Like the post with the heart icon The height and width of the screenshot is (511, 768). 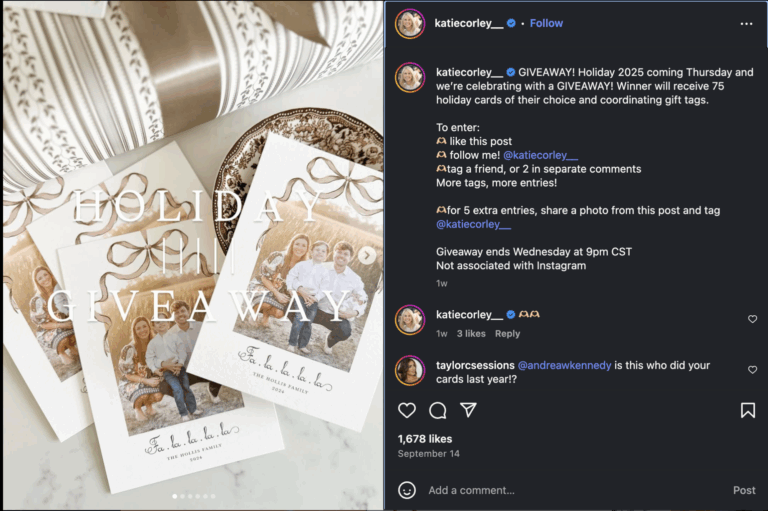coord(407,410)
